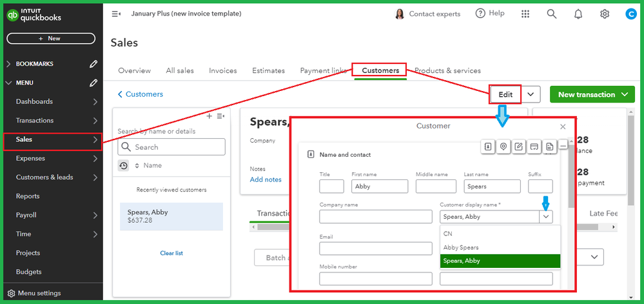Jump to Additional info document icon
Image resolution: width=644 pixels, height=304 pixels.
(549, 147)
